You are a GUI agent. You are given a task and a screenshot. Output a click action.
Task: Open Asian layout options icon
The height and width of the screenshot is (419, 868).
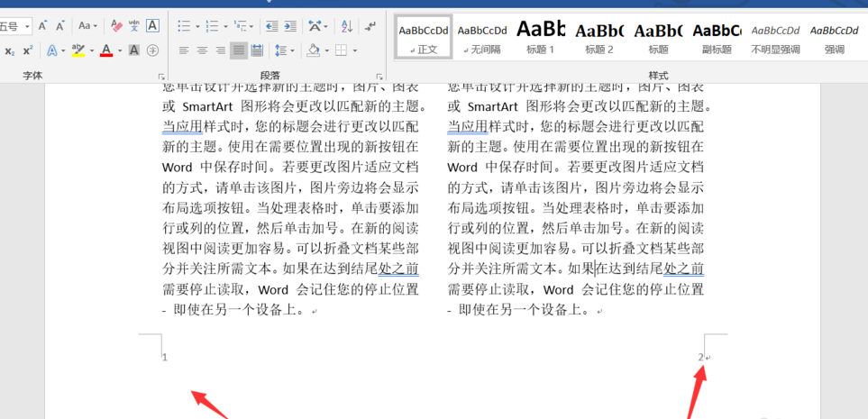pos(315,25)
